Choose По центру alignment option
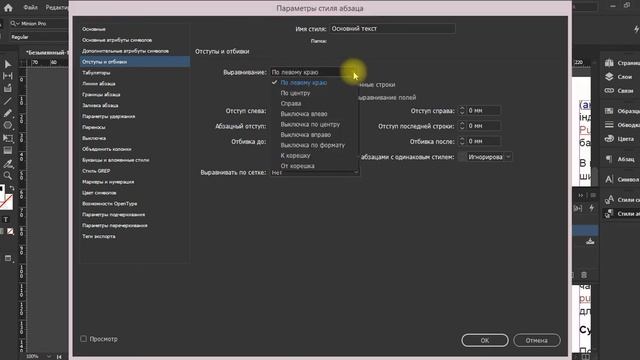 pos(296,93)
